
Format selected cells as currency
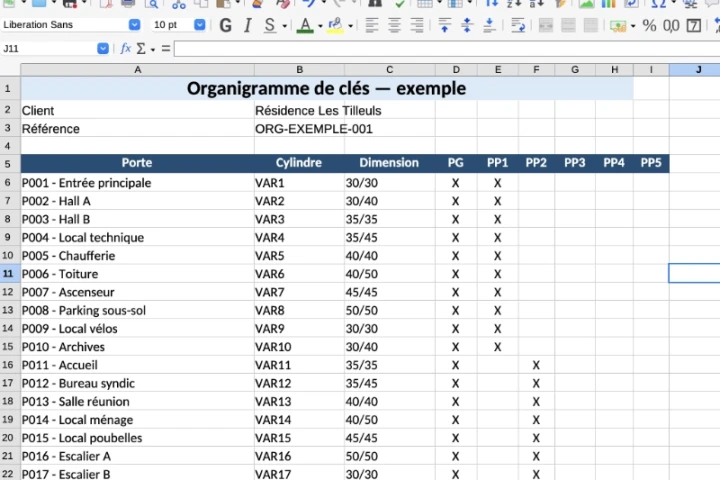point(618,25)
